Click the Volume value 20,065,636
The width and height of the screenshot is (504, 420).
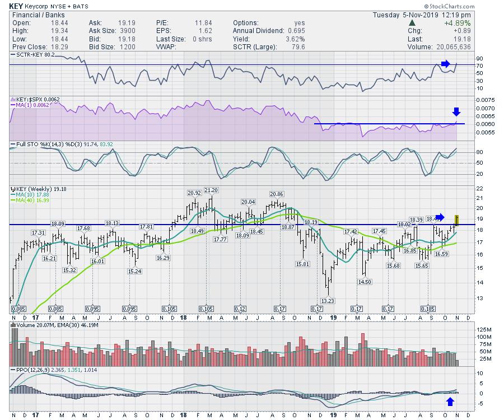[454, 47]
